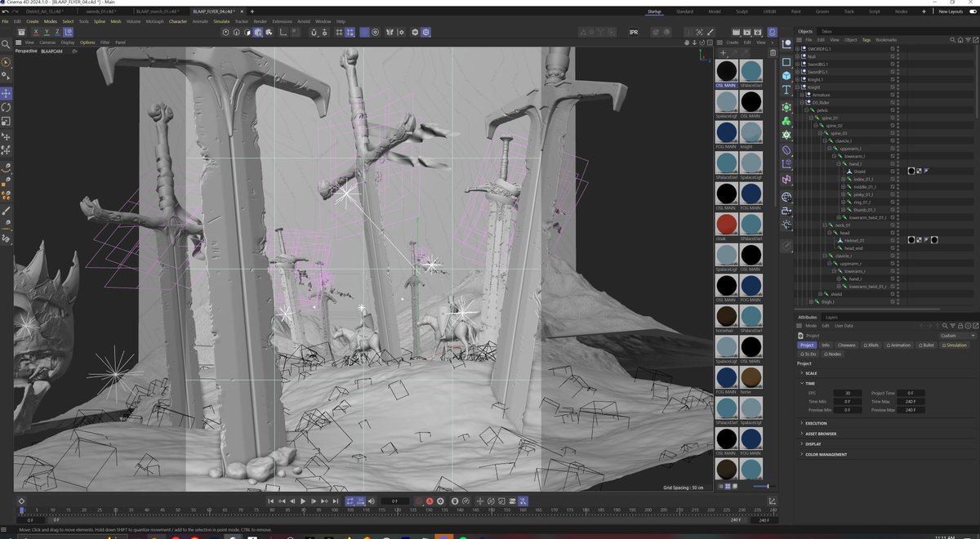Viewport: 980px width, 539px height.
Task: Click the Time Max field
Action: [910, 401]
